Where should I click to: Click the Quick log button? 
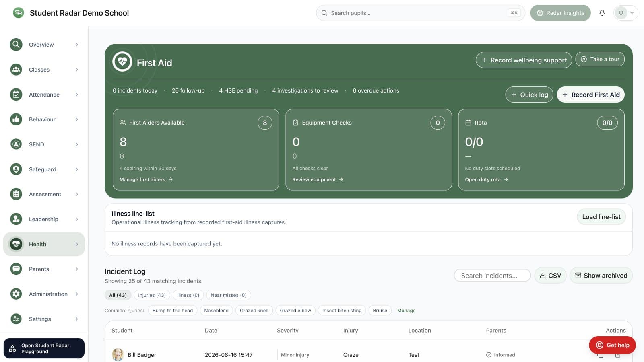(x=529, y=95)
